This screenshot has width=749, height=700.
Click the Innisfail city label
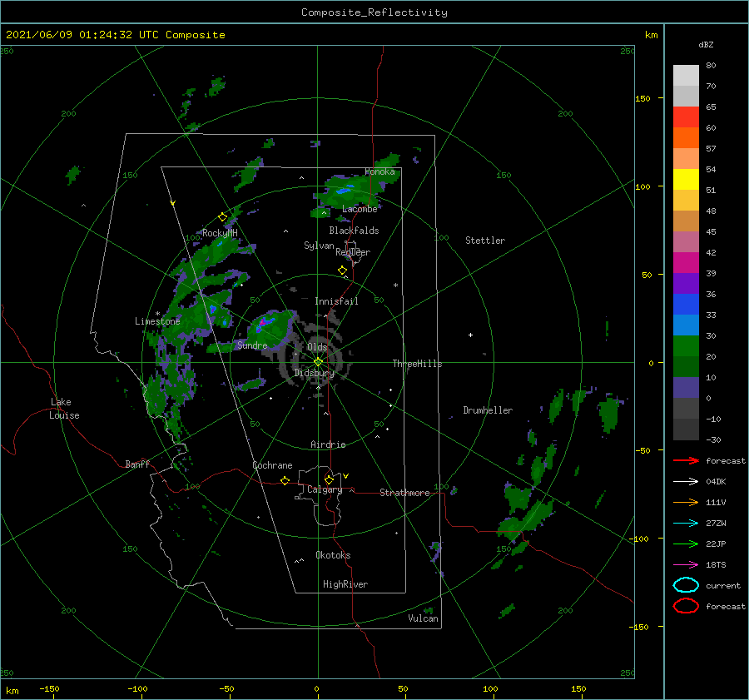pos(336,301)
